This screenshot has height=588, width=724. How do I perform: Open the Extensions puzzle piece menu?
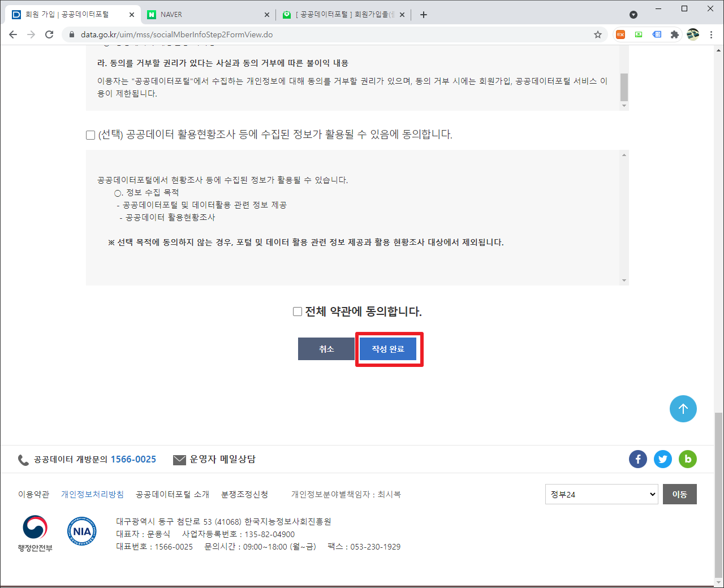(674, 34)
